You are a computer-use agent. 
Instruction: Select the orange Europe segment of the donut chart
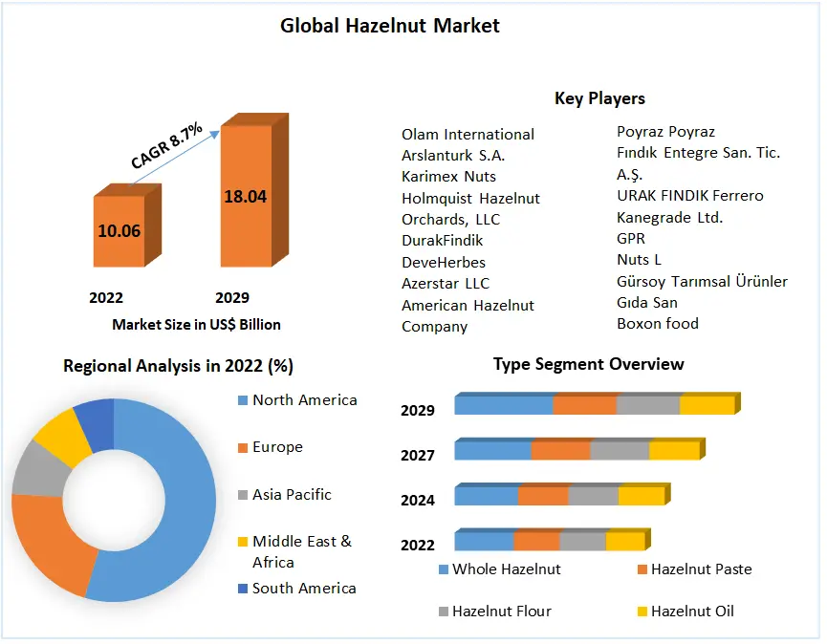48,540
